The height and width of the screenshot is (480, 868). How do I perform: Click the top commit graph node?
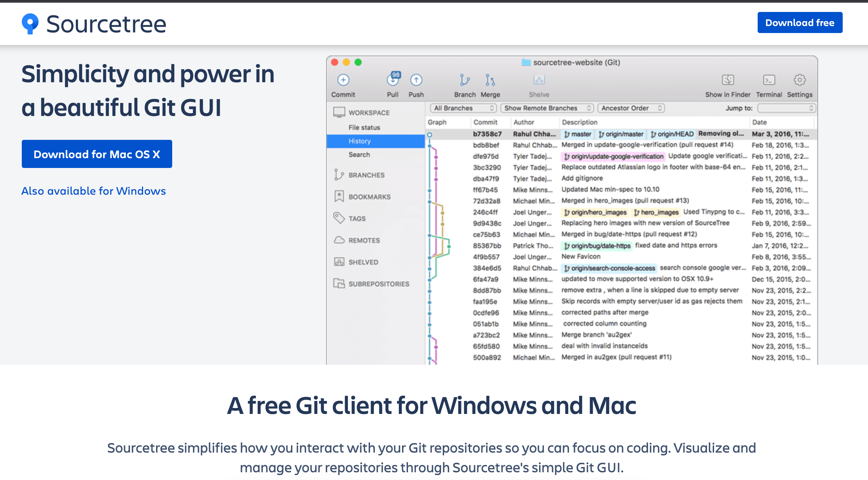click(429, 135)
